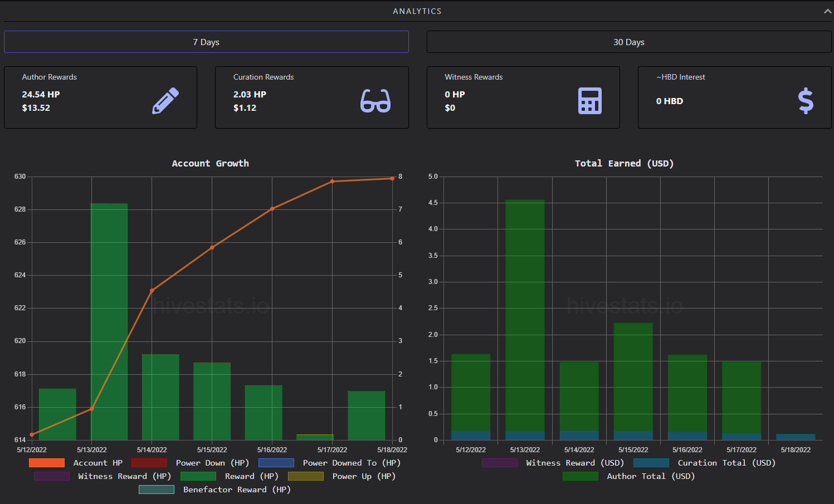Viewport: 834px width, 504px height.
Task: Click the Witness Rewards calculator icon
Action: coord(589,101)
